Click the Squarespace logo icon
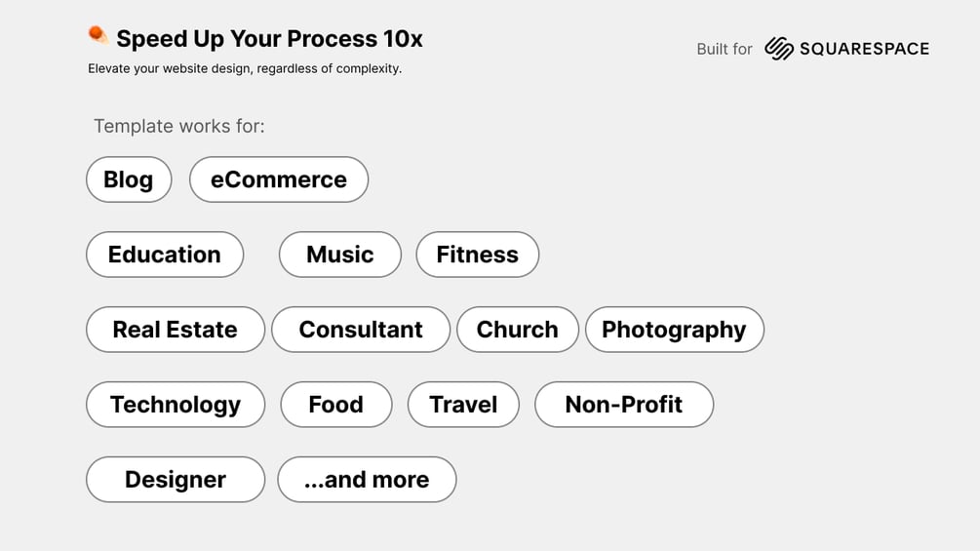Viewport: 980px width, 551px height. (778, 49)
